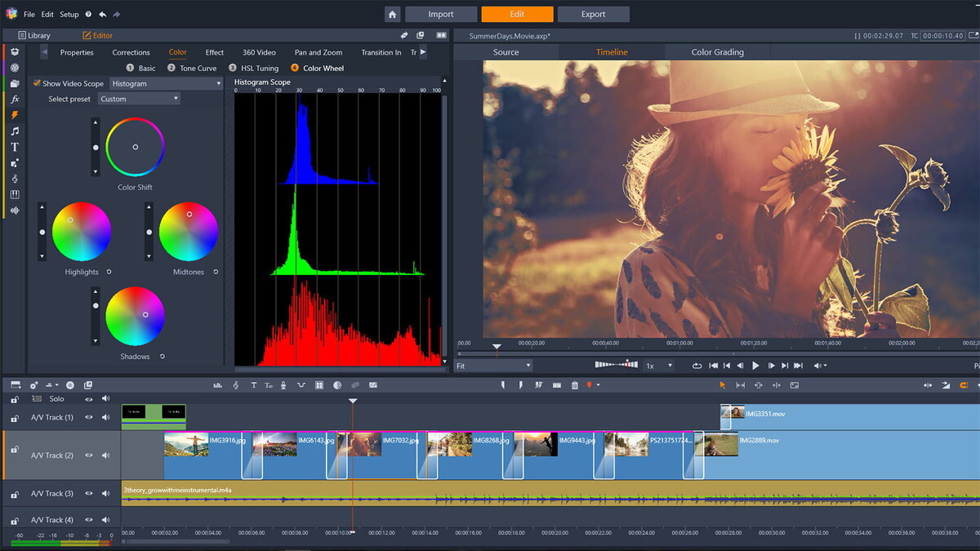Screen dimensions: 980x551
Task: Click the Import button
Action: pyautogui.click(x=441, y=14)
